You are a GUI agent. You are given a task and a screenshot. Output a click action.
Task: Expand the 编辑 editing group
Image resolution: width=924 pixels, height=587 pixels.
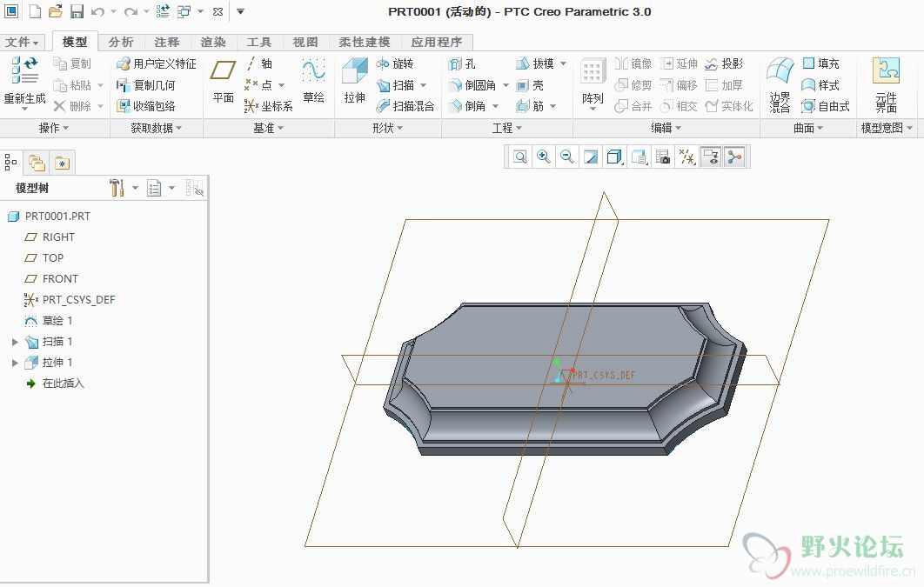666,128
